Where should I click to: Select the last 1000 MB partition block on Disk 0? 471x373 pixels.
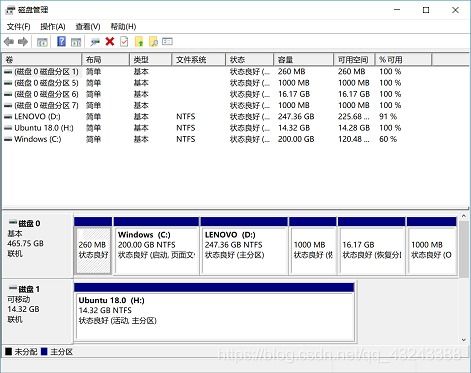tap(431, 246)
